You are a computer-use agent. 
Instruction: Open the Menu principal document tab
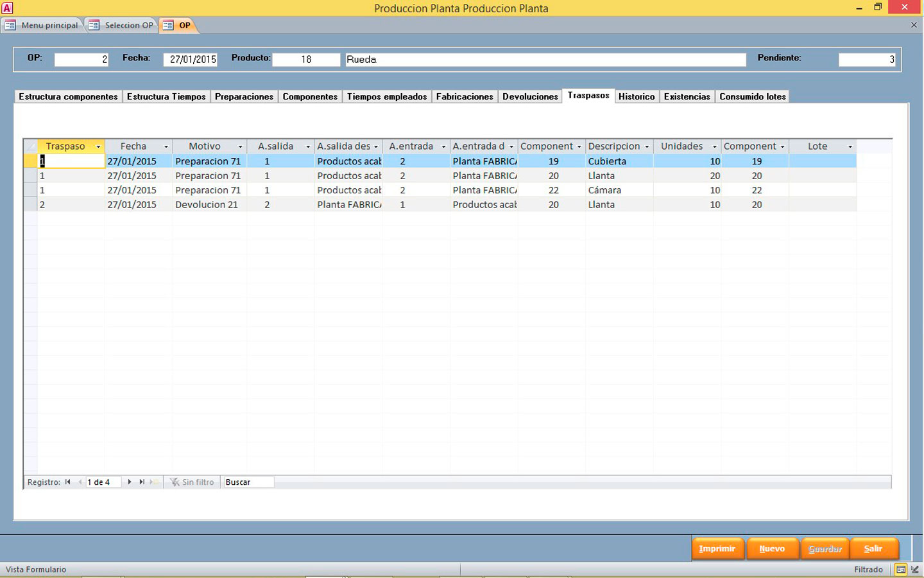pyautogui.click(x=42, y=25)
